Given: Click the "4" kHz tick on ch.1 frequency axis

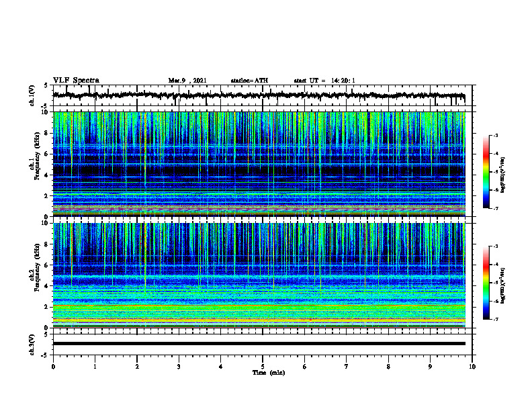Looking at the screenshot, I should point(48,175).
